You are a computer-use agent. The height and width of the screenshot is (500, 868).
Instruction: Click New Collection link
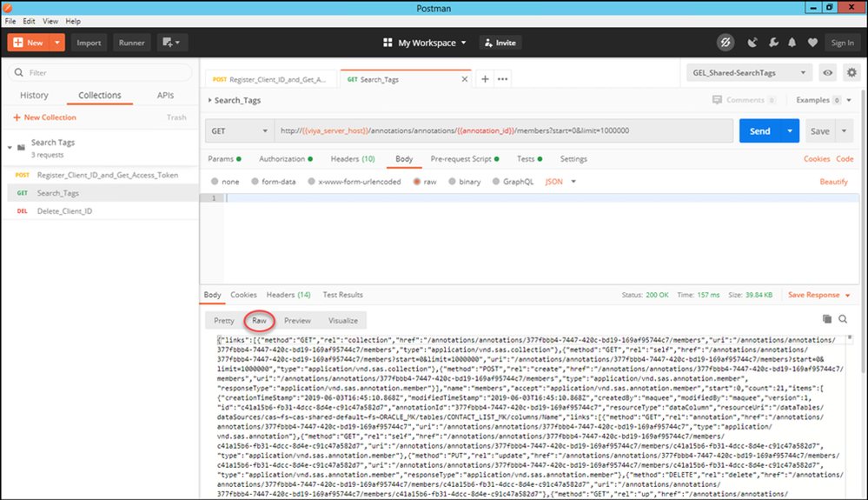pyautogui.click(x=45, y=117)
